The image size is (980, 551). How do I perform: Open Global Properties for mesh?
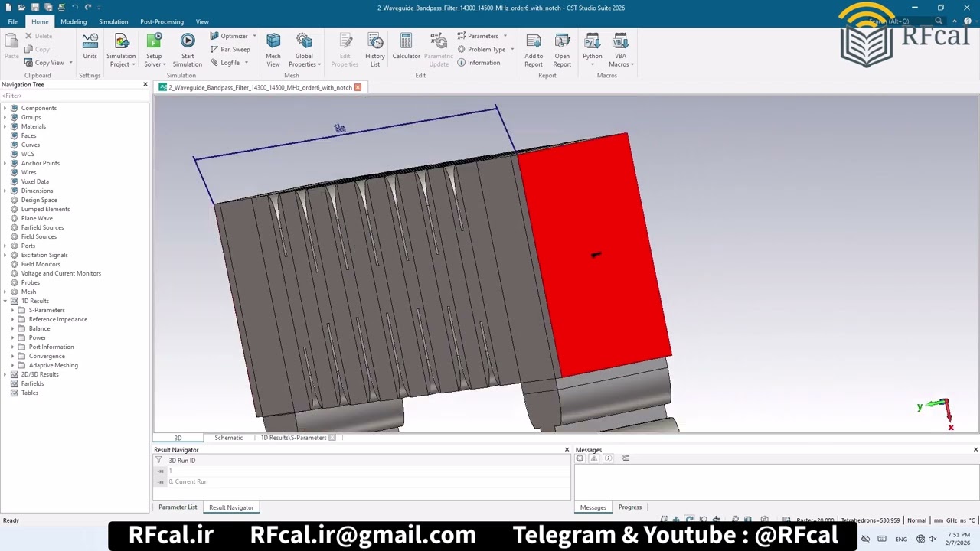[304, 49]
